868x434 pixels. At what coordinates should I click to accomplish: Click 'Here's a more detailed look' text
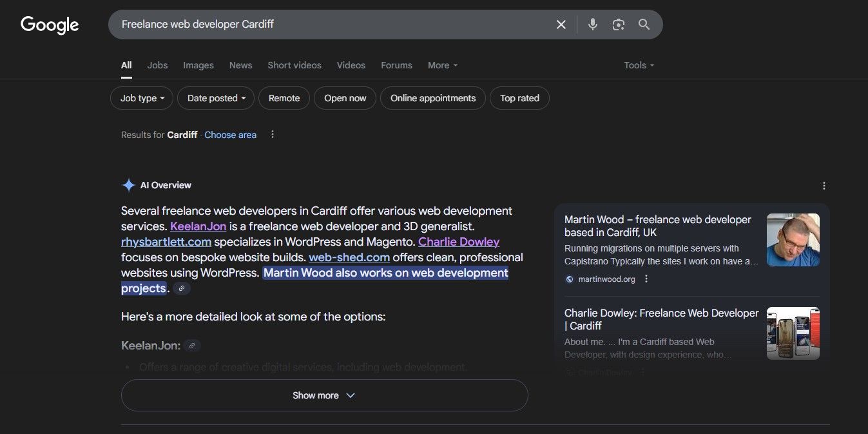pyautogui.click(x=253, y=317)
